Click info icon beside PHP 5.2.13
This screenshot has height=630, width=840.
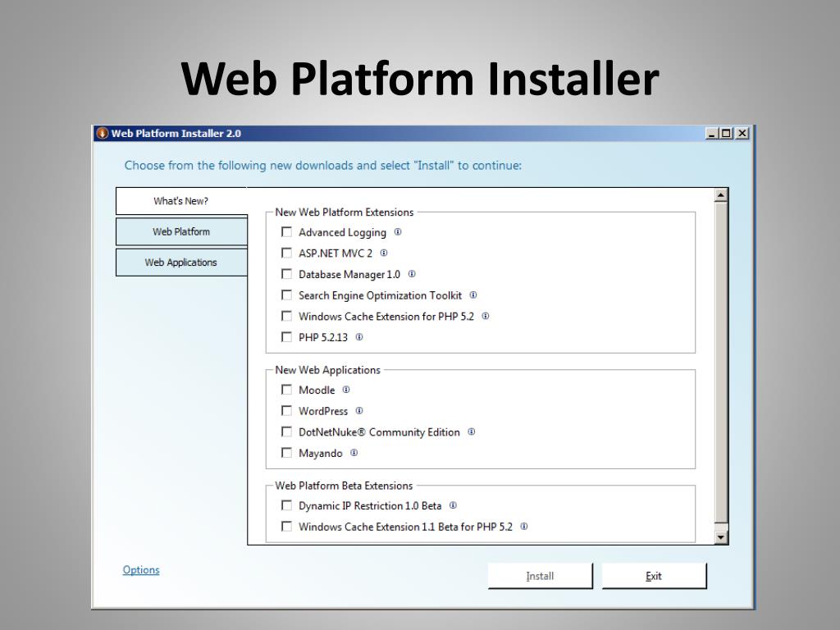[359, 337]
